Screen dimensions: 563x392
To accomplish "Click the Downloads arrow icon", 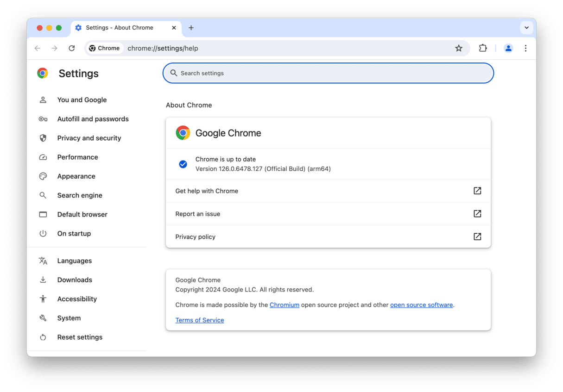I will click(x=43, y=280).
